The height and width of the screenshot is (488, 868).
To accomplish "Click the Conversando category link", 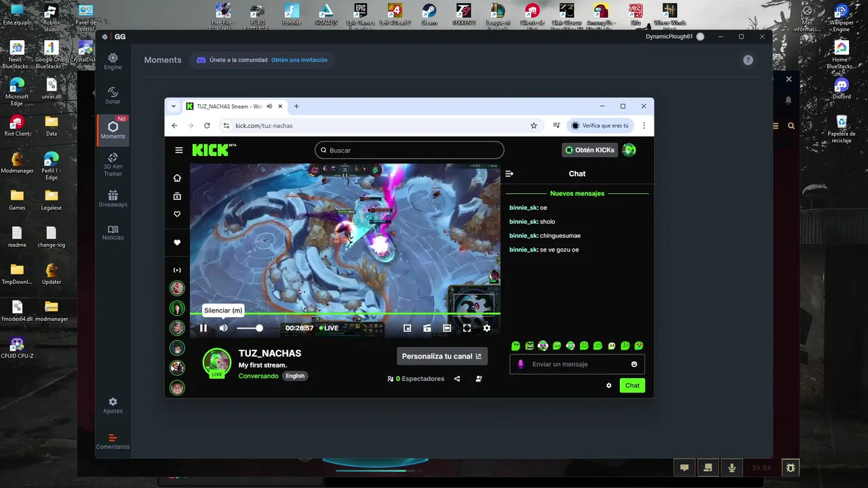I will click(x=258, y=375).
